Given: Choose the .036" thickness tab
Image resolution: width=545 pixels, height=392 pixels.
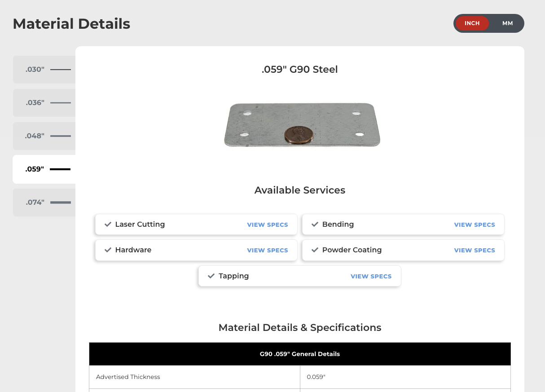Looking at the screenshot, I should (x=35, y=103).
